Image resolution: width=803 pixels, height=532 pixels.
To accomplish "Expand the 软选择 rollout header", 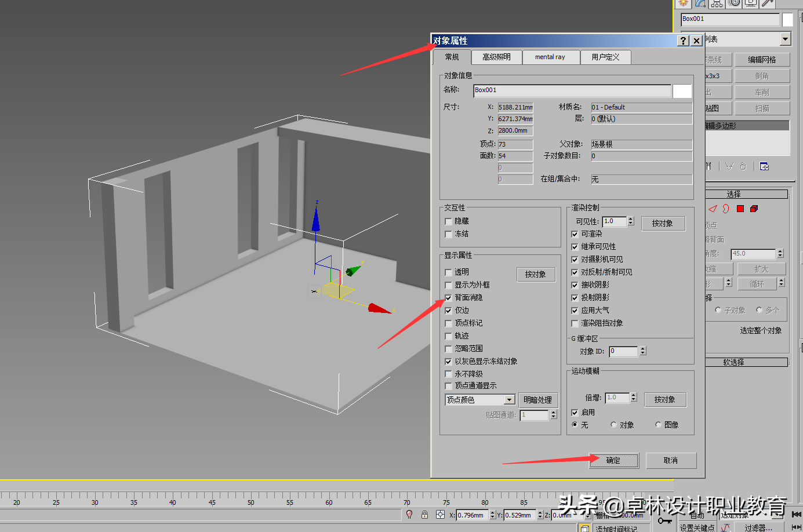I will click(x=746, y=362).
